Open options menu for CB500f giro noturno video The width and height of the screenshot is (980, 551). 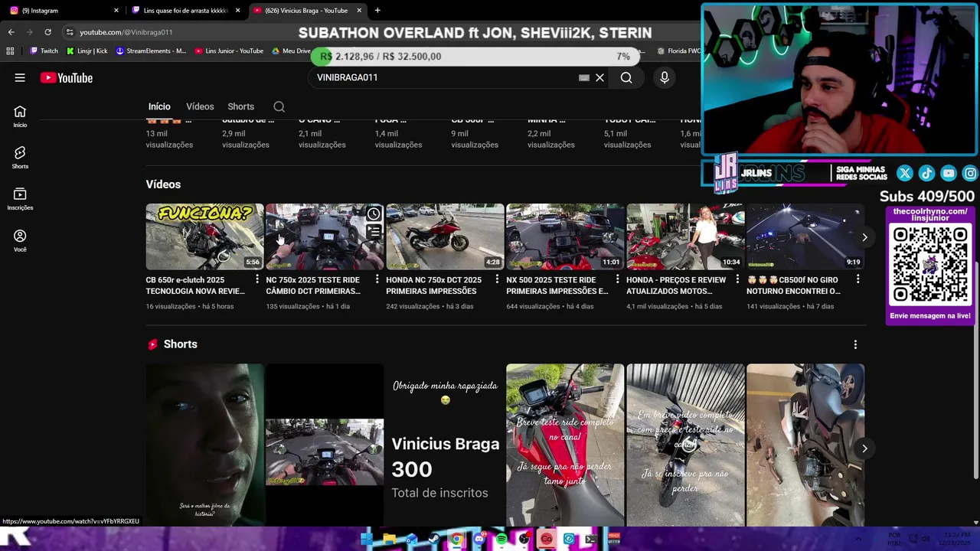point(857,279)
